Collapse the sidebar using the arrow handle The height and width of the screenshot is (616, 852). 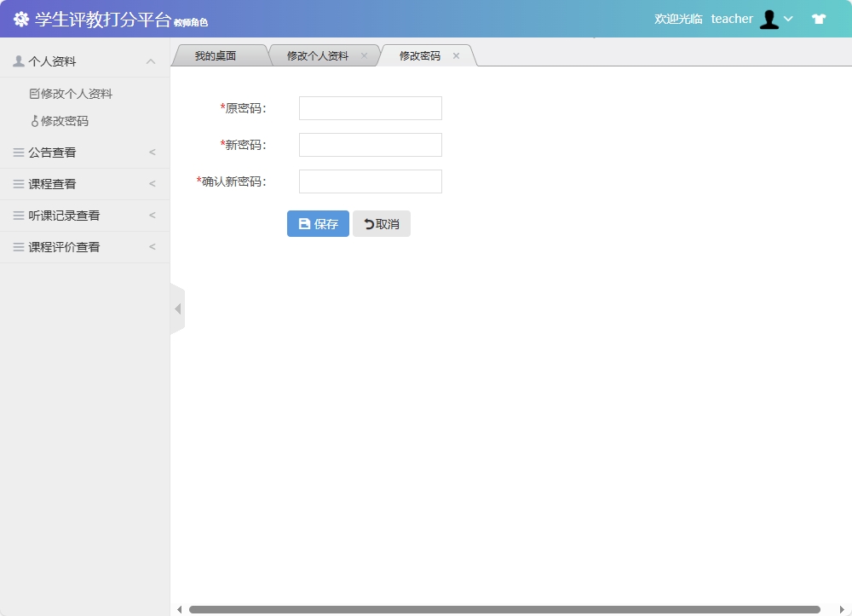179,308
